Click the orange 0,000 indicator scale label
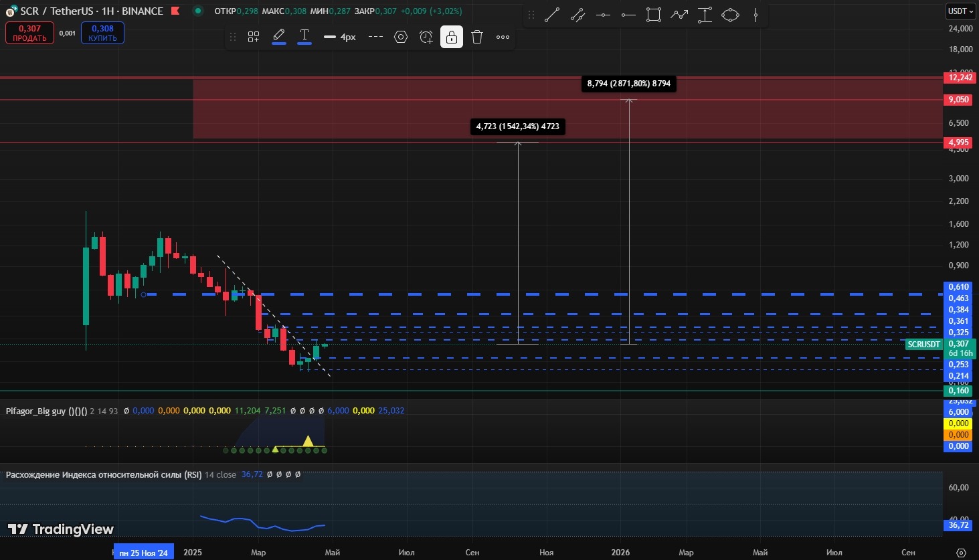This screenshot has width=979, height=560. (x=958, y=435)
